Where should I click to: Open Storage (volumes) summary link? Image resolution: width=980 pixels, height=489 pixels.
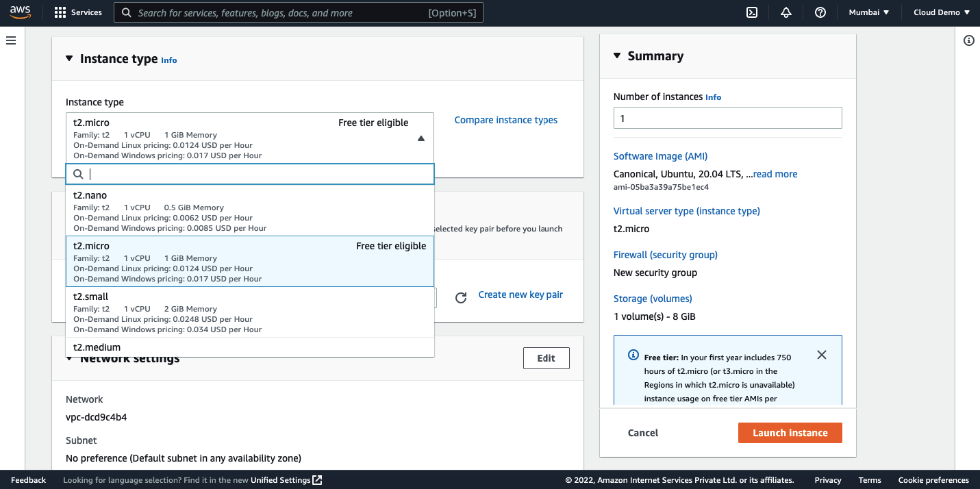point(653,299)
